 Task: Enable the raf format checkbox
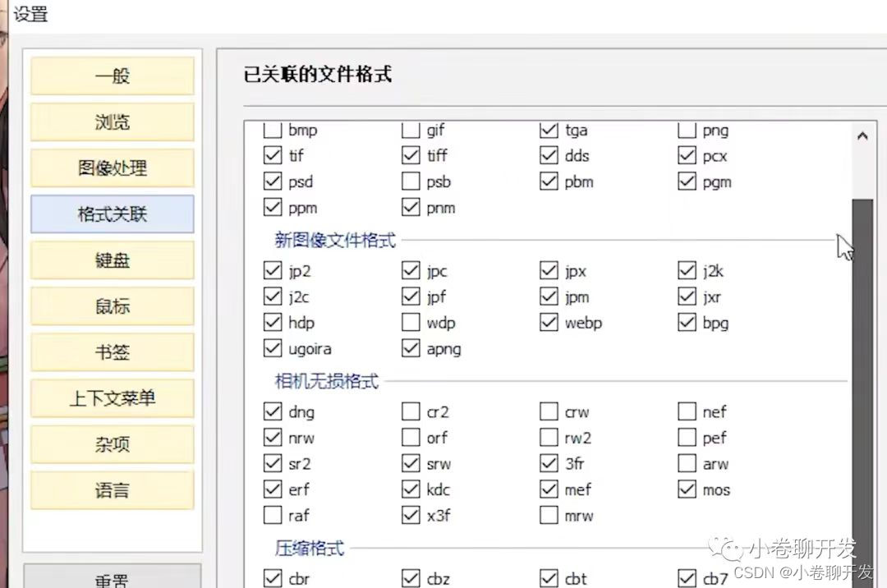click(x=273, y=515)
